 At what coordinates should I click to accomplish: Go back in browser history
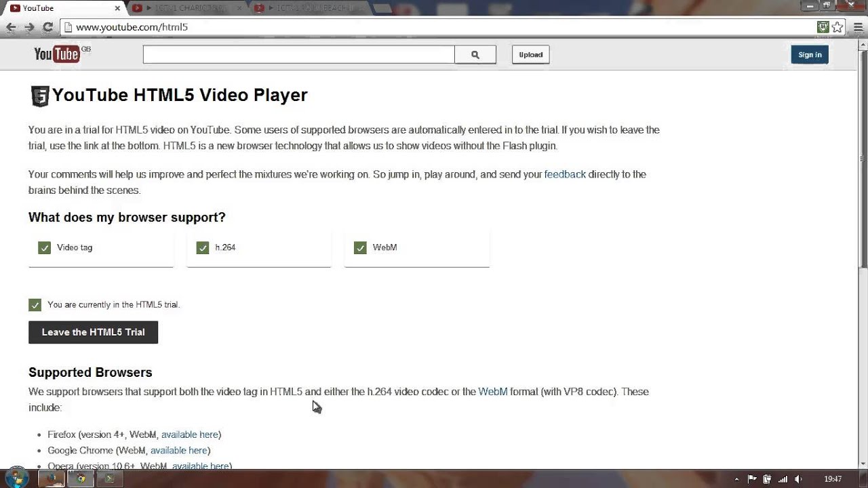pos(11,27)
